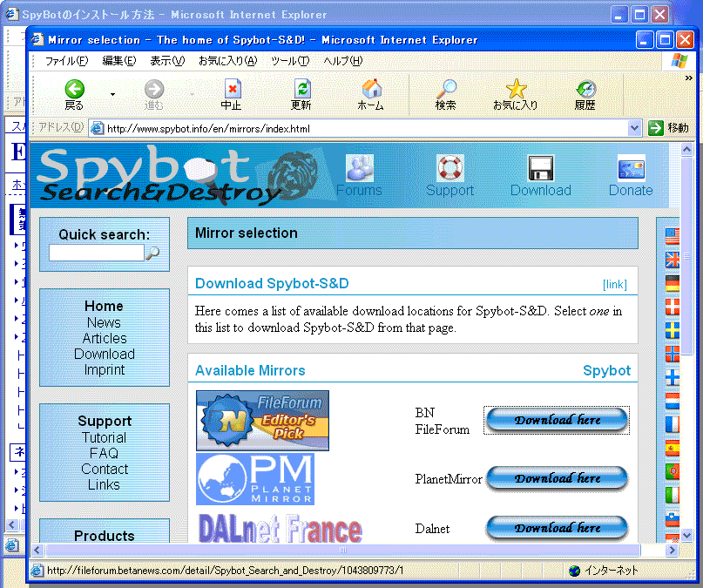Select the Italian flag language icon

pos(672,496)
